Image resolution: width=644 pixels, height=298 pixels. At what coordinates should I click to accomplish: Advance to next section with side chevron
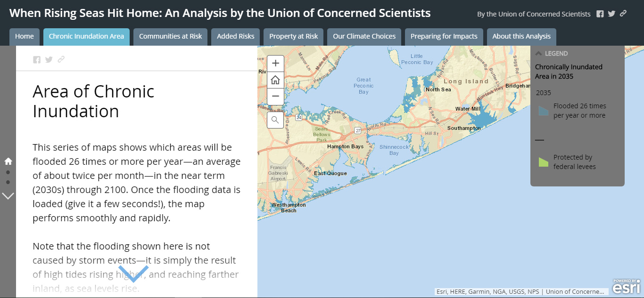tap(8, 195)
